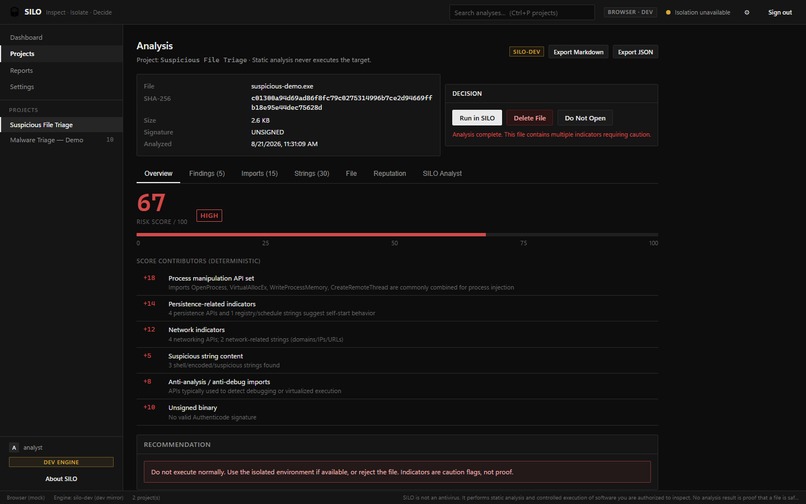The image size is (806, 504).
Task: Open the Strings (30) tab
Action: (x=312, y=173)
